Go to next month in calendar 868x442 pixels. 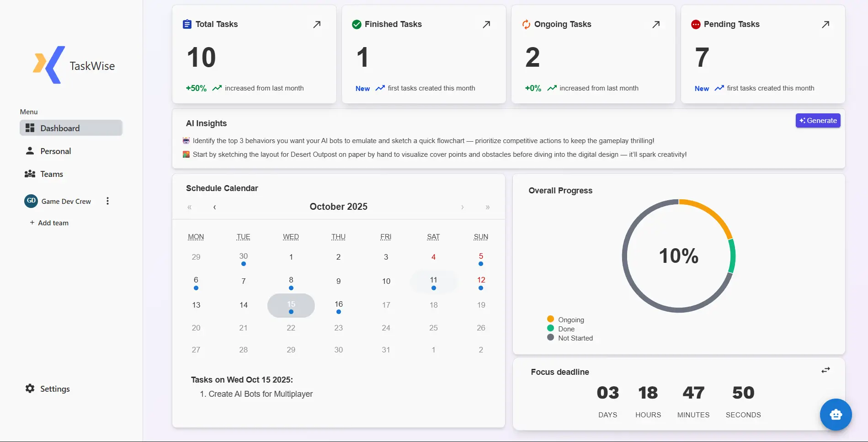(x=463, y=207)
